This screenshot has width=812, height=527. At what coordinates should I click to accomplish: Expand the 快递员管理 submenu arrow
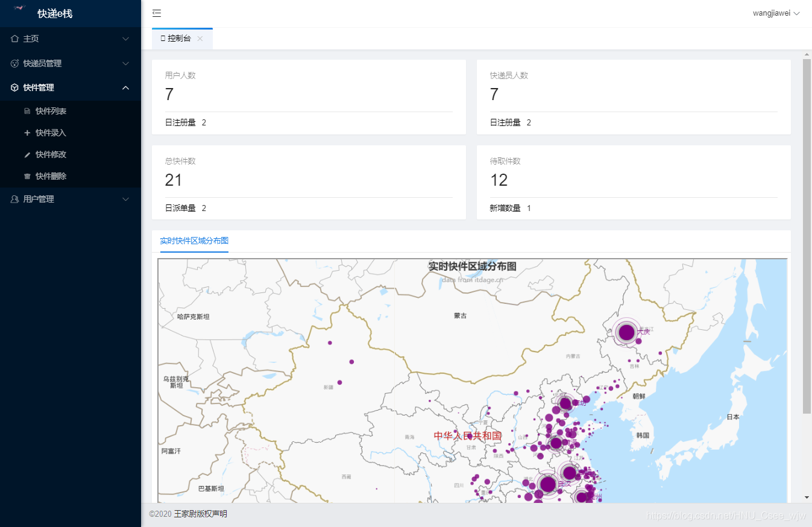pyautogui.click(x=125, y=63)
